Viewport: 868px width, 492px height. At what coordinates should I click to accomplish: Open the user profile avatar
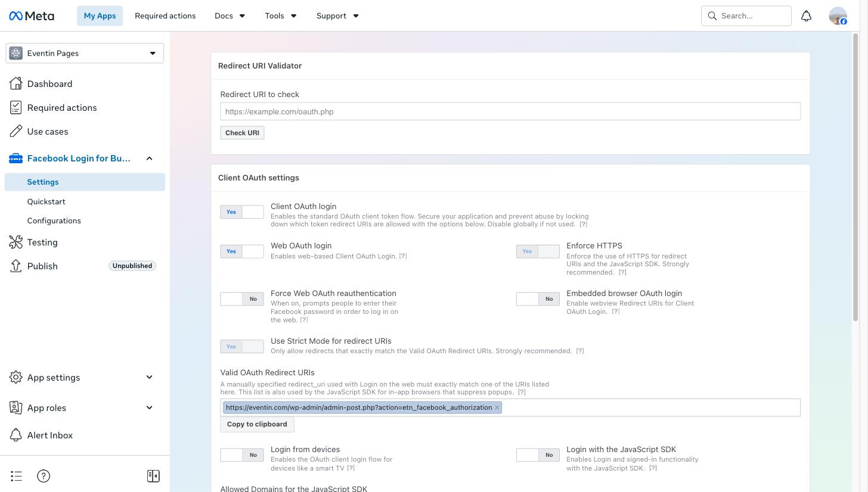838,16
